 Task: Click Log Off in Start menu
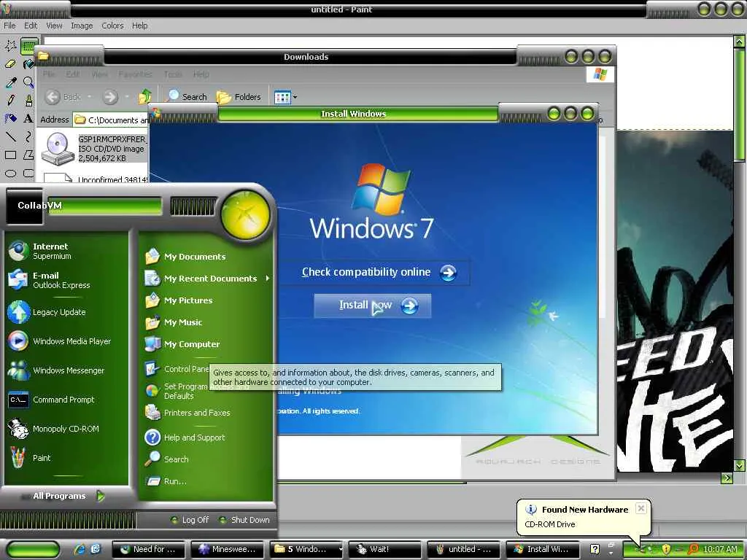(190, 520)
